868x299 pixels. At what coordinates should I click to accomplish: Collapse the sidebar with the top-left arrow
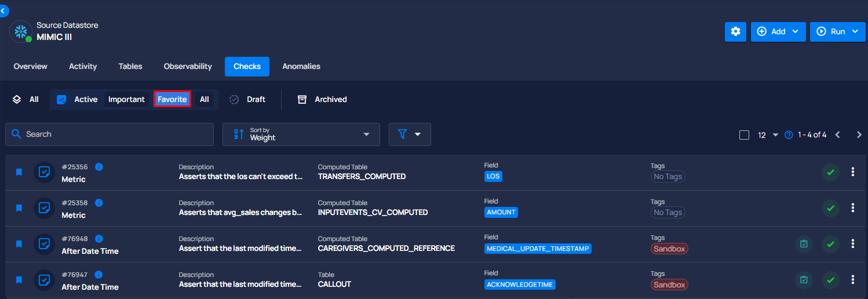(x=3, y=10)
